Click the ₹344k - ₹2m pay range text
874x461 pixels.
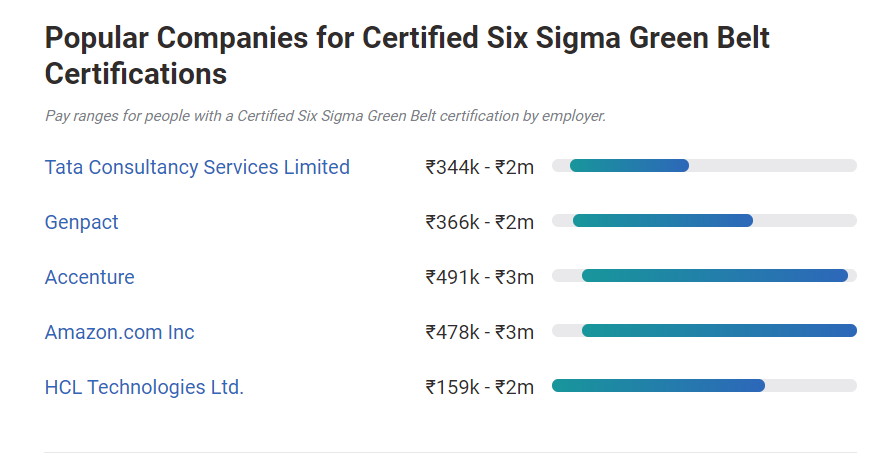[479, 167]
